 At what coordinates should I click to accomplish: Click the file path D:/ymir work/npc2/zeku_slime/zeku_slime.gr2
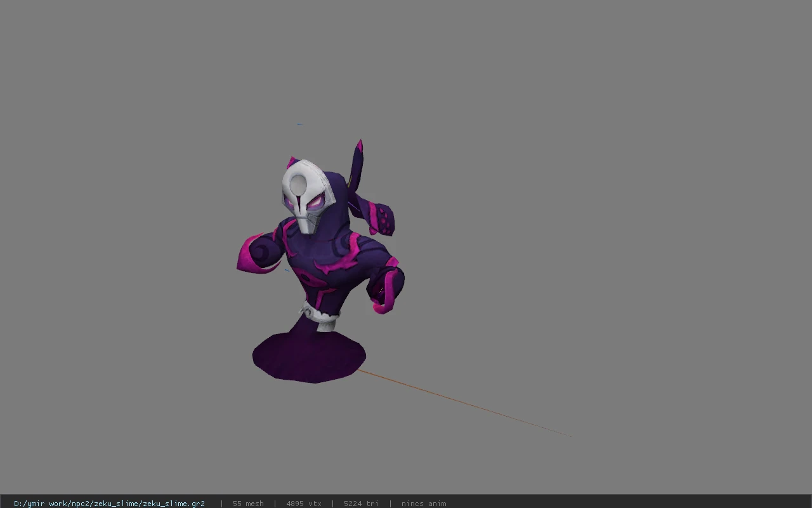(109, 504)
